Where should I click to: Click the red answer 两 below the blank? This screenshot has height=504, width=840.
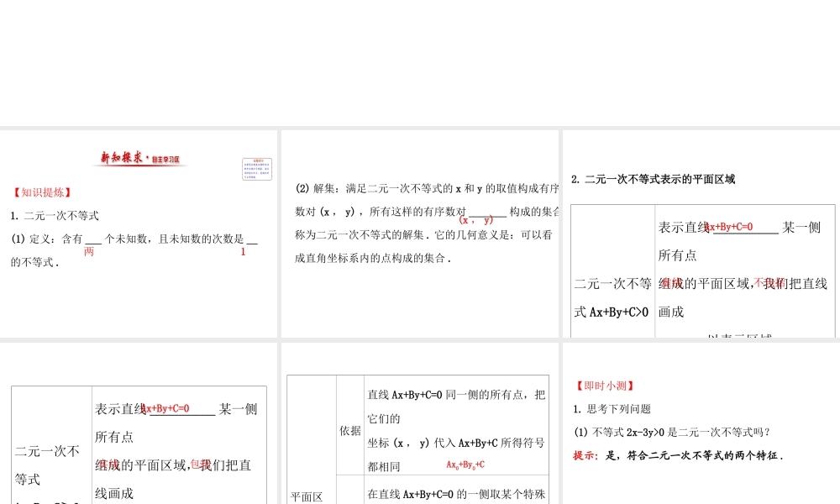[x=87, y=252]
